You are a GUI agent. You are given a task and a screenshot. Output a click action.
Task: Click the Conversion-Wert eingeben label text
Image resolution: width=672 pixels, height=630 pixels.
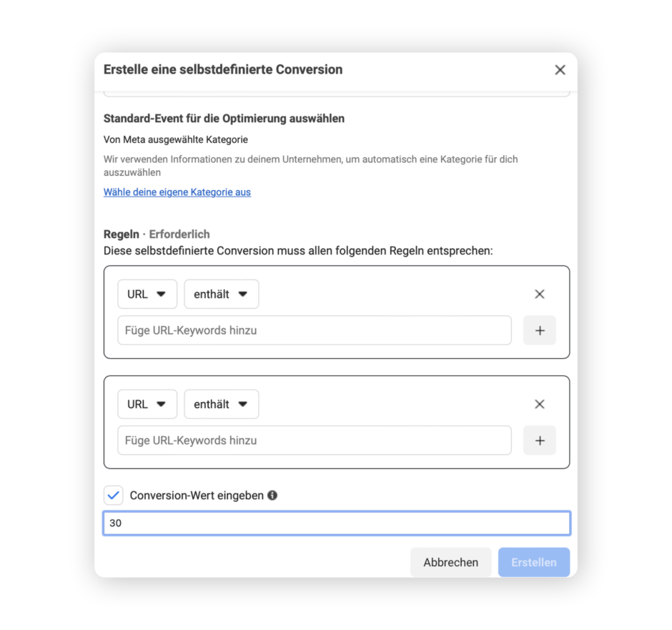tap(197, 496)
